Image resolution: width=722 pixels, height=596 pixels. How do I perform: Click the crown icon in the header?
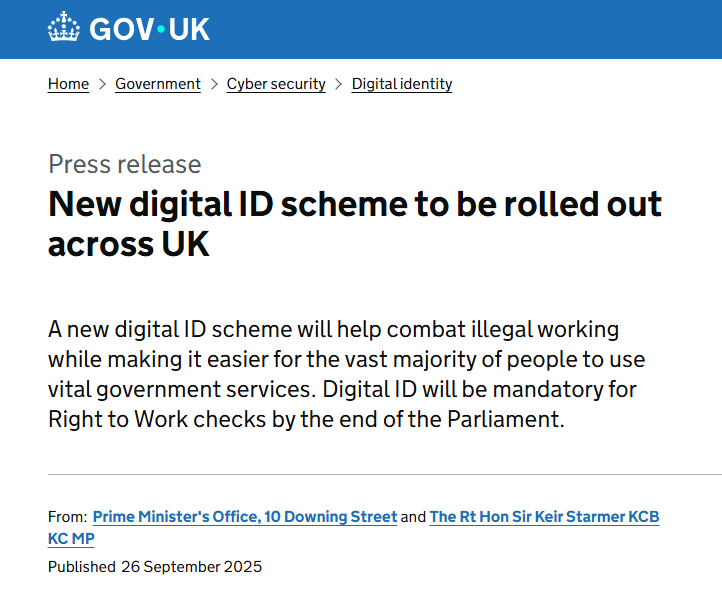pyautogui.click(x=64, y=28)
